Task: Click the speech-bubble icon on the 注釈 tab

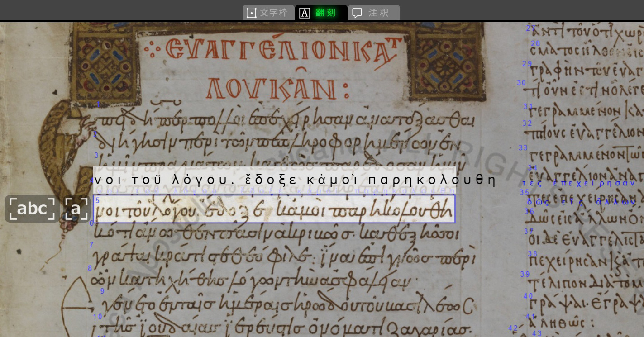Action: 358,13
